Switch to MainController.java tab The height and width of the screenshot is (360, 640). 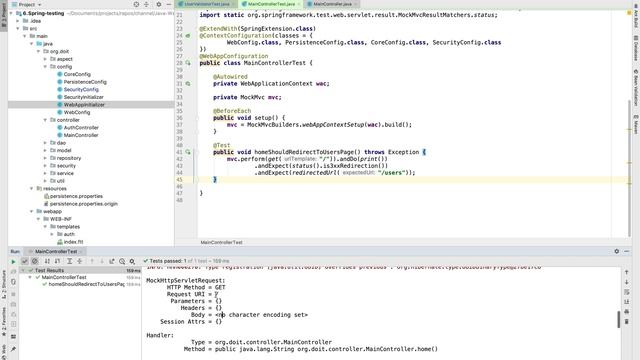(332, 4)
